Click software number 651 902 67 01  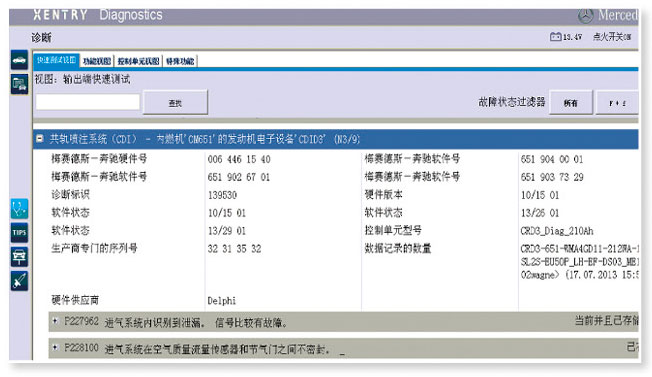(239, 177)
